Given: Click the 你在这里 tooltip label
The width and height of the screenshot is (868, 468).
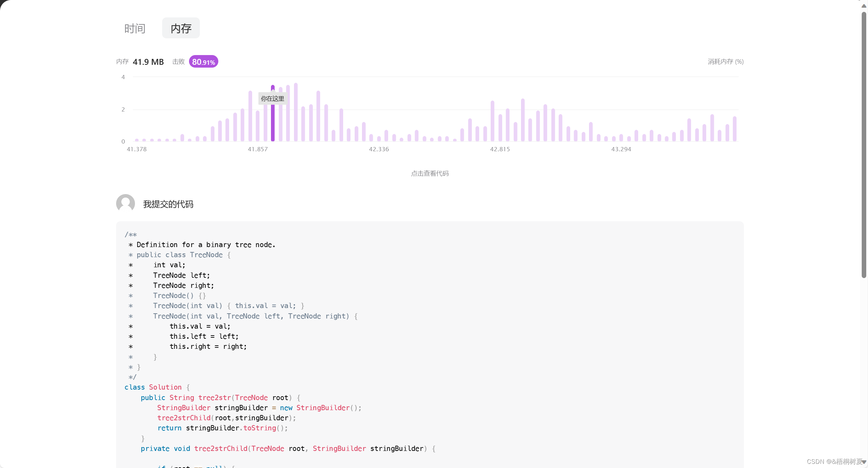Looking at the screenshot, I should coord(272,99).
